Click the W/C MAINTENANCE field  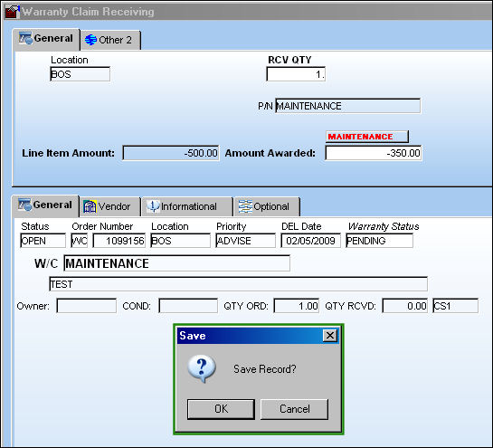pos(176,263)
